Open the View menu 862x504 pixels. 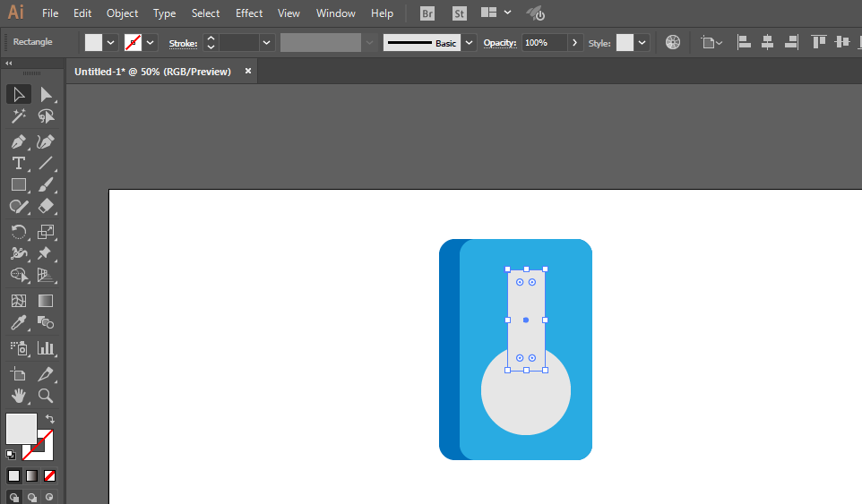289,13
